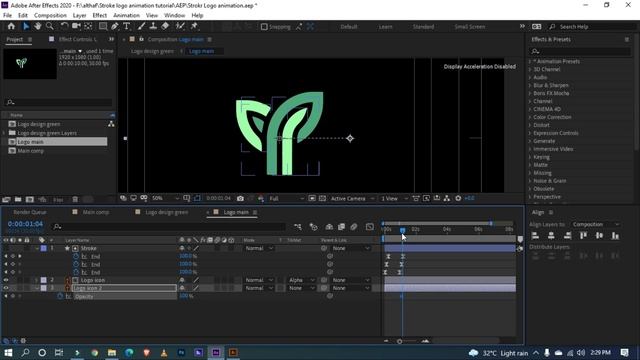The image size is (640, 360).
Task: Hide the Logo icon 2 layer eye
Action: 6,288
